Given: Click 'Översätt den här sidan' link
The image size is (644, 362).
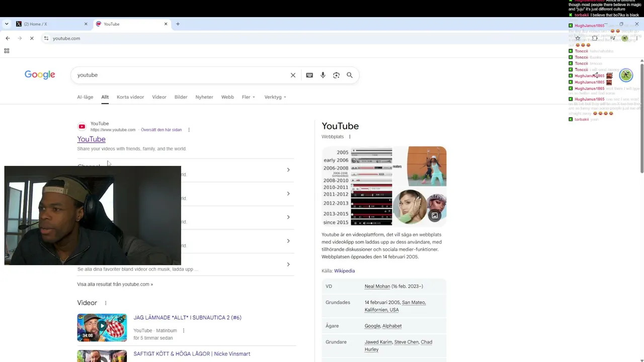Looking at the screenshot, I should (161, 130).
